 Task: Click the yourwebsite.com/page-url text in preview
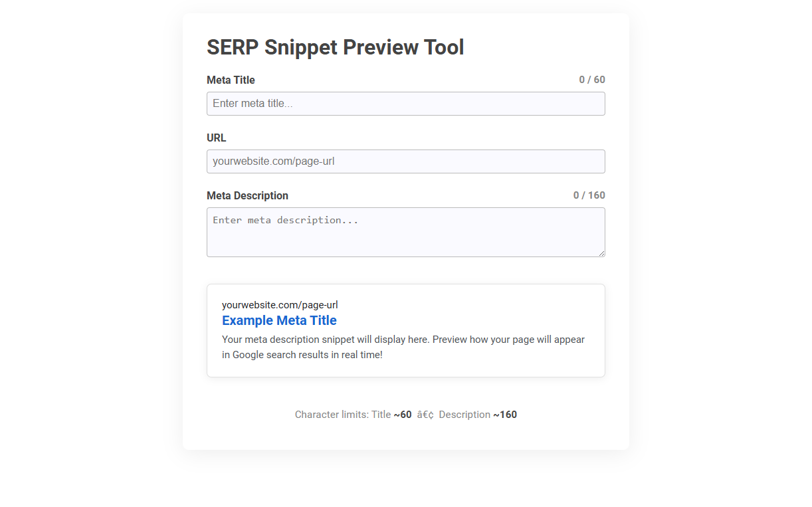coord(280,304)
